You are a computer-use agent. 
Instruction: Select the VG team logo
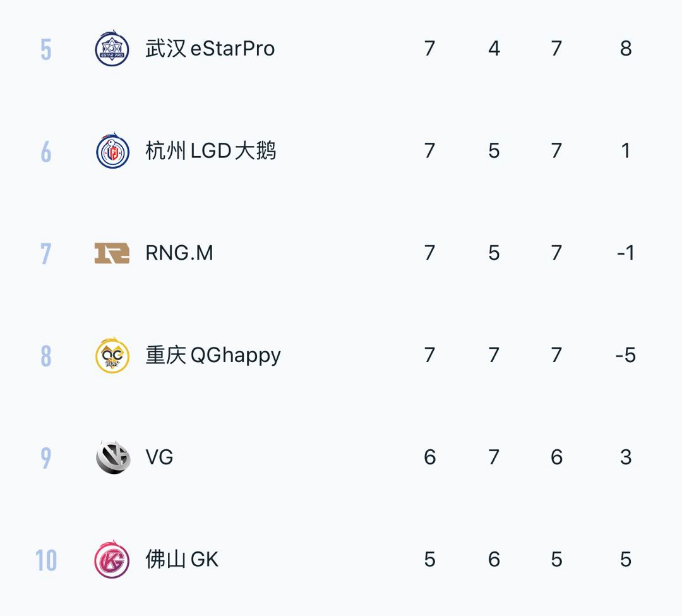pos(112,457)
